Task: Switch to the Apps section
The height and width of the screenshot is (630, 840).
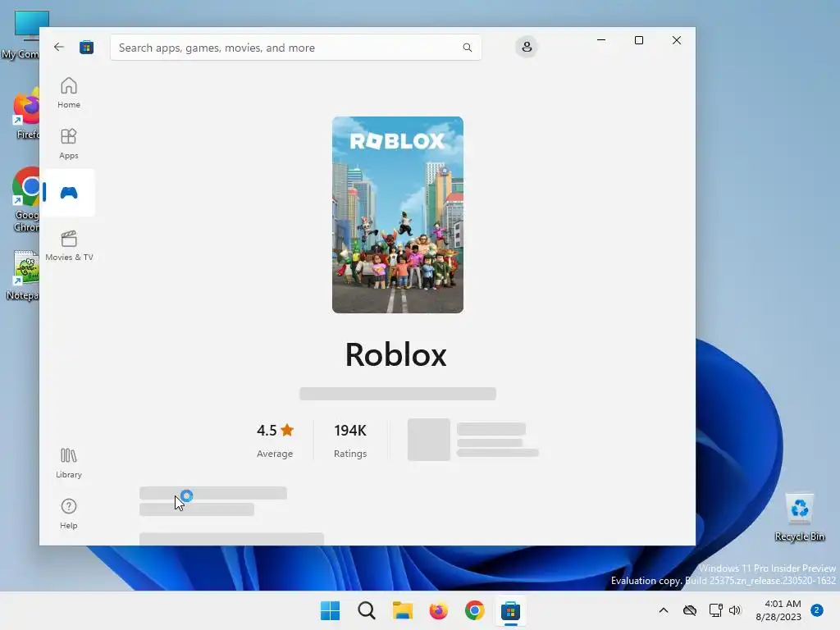Action: 69,144
